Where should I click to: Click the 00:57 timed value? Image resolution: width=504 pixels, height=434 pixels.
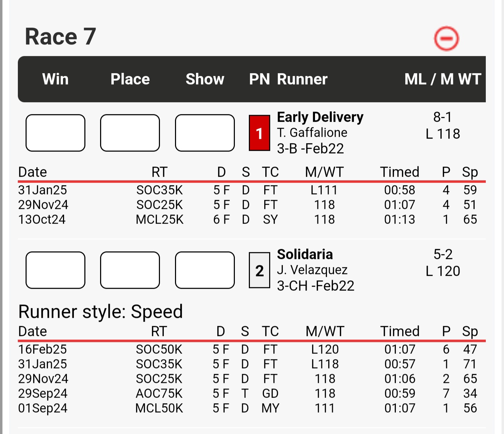400,364
